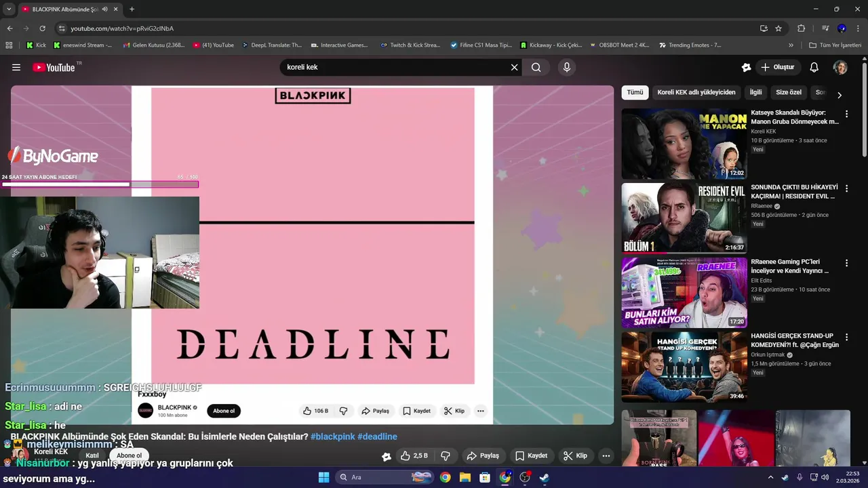Open Resident Evil video thumbnail
The image size is (868, 488).
click(x=684, y=218)
